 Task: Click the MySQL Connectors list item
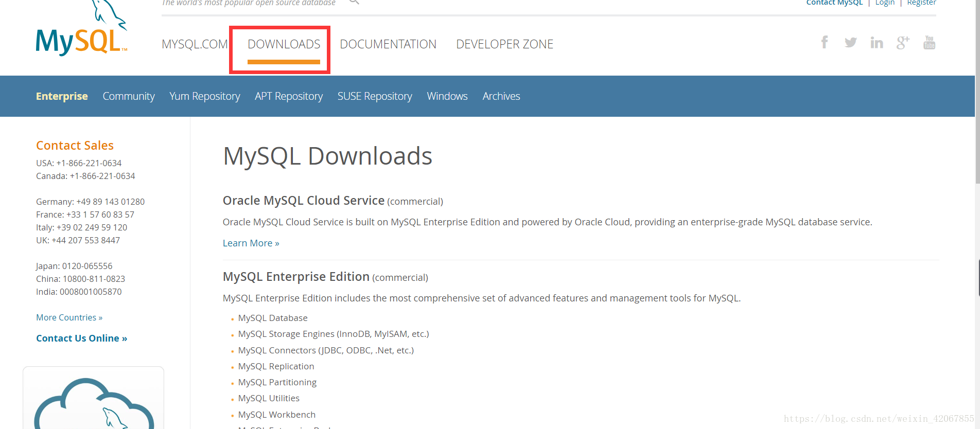click(x=326, y=350)
